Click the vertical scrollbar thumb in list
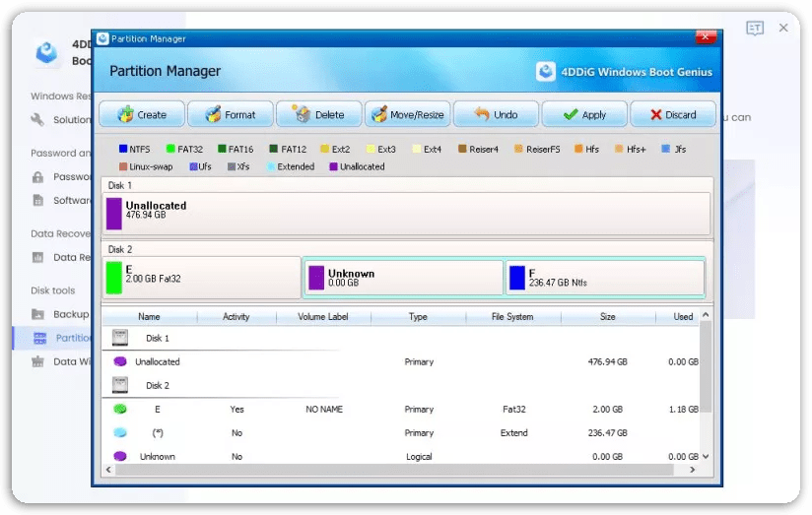 (x=706, y=366)
